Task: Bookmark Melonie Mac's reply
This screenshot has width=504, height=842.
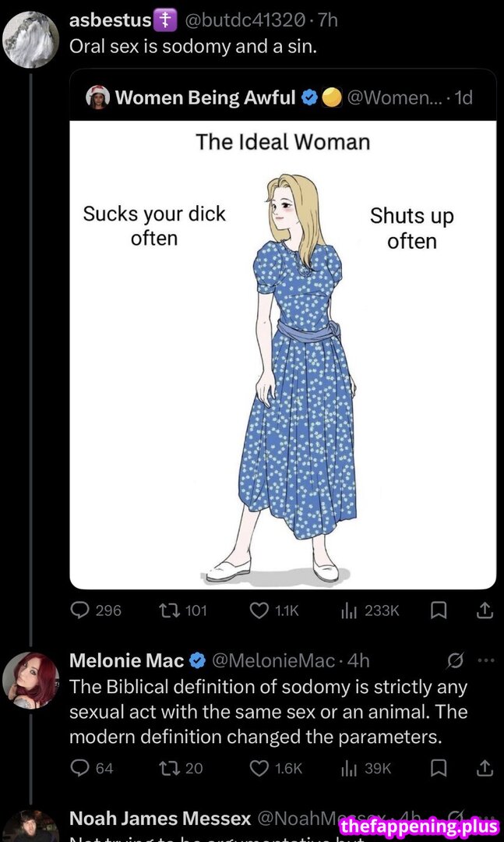Action: point(439,768)
